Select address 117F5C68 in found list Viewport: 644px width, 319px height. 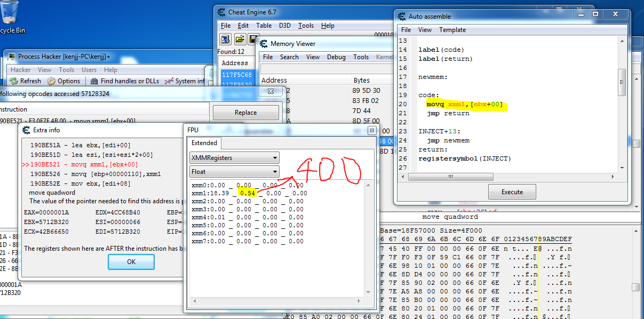click(x=236, y=75)
